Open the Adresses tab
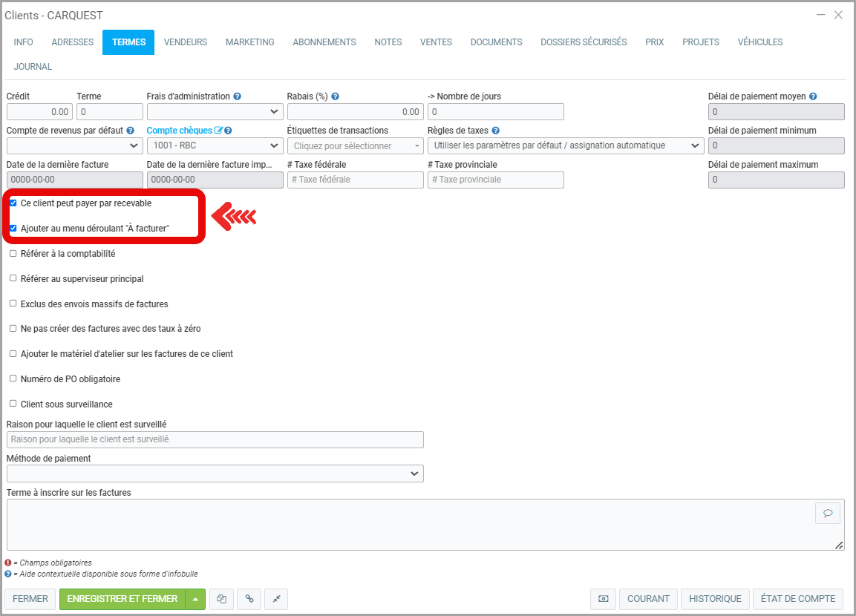Viewport: 856px width, 616px height. [73, 42]
